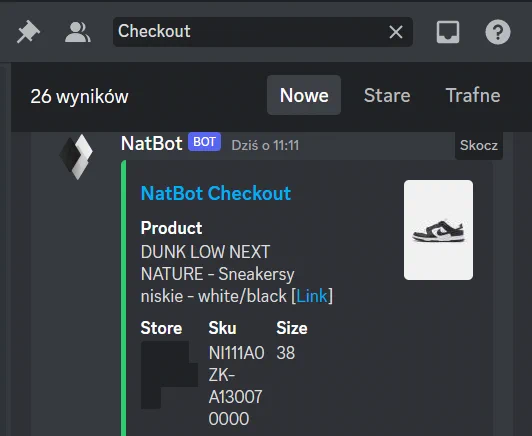Click the Sku value NI111A0 ZK-A13007 0000
The image size is (532, 436).
click(236, 385)
